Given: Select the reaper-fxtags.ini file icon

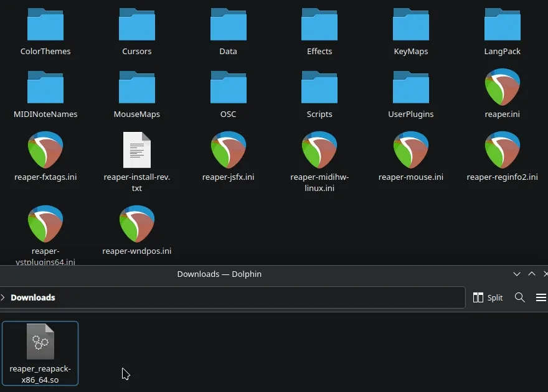Looking at the screenshot, I should pyautogui.click(x=45, y=150).
